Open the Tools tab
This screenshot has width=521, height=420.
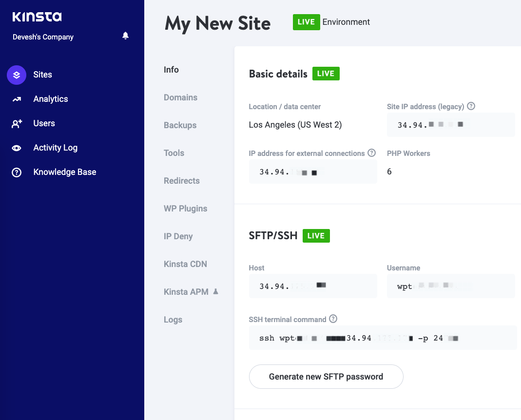[x=174, y=153]
